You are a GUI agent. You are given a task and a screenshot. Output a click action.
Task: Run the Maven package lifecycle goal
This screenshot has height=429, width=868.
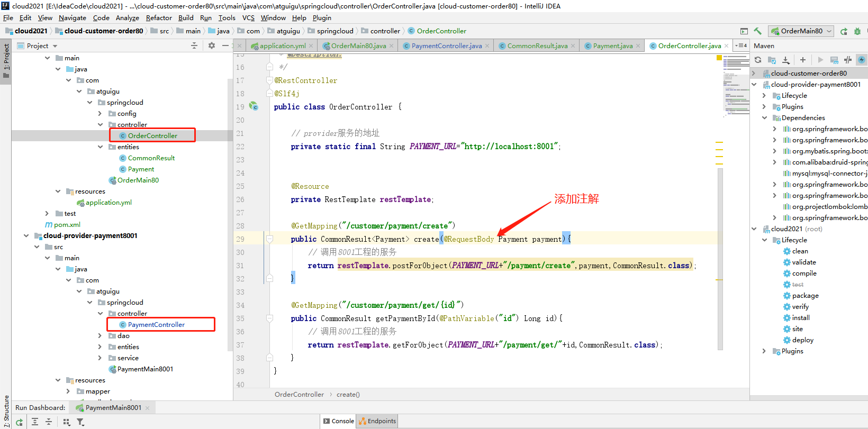coord(805,296)
